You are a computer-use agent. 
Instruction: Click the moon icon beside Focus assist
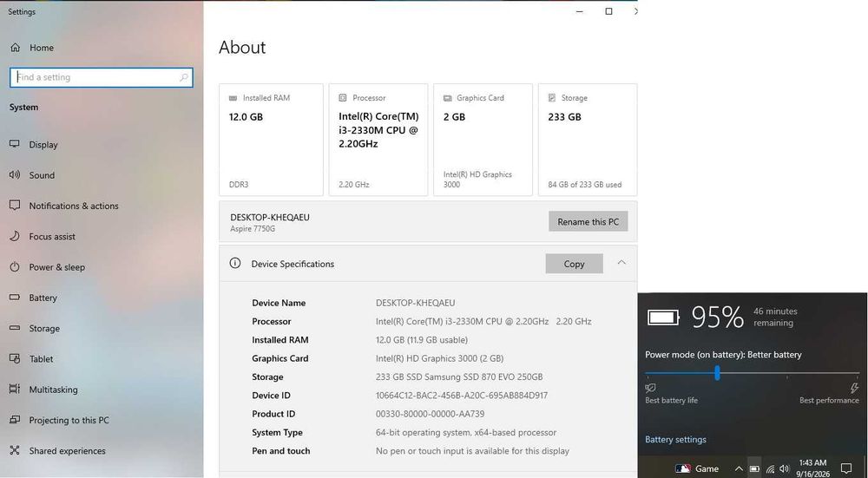pos(15,236)
